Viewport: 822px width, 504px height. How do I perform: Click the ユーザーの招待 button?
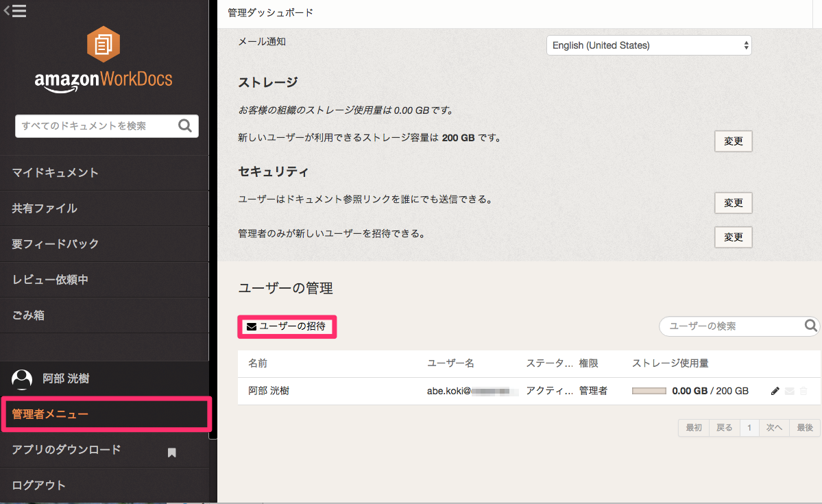(x=287, y=326)
